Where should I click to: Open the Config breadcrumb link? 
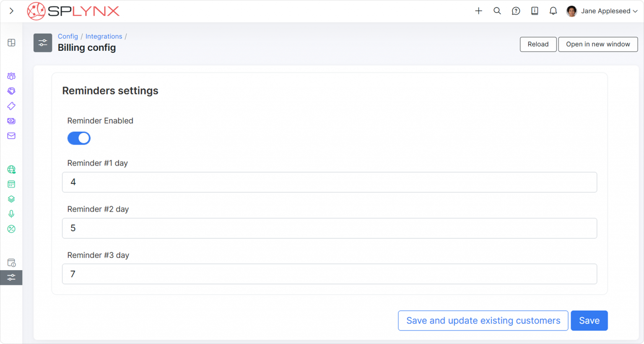(68, 36)
